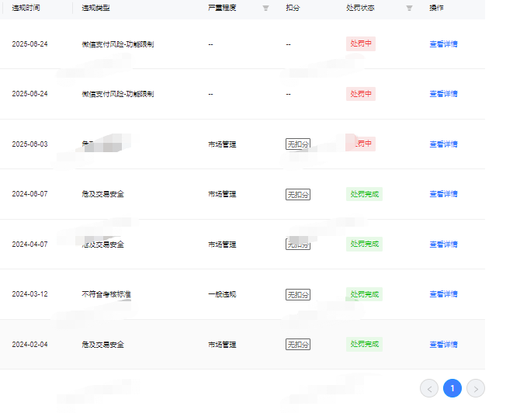The height and width of the screenshot is (420, 520).
Task: Open the filter icon beside 严重程度 header
Action: coord(265,8)
